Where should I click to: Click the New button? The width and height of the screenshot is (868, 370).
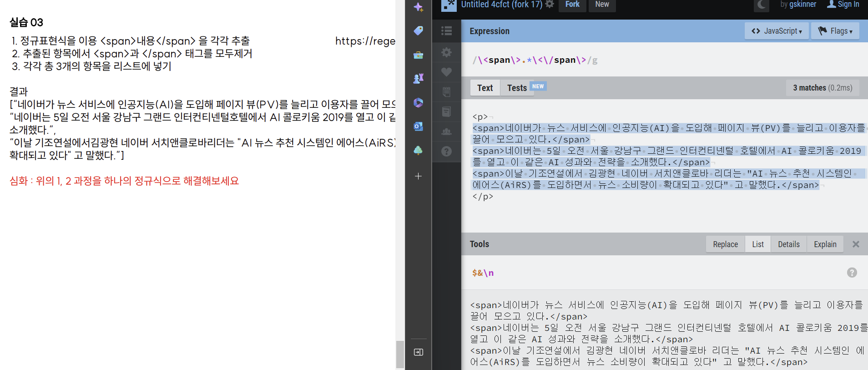[x=602, y=5]
